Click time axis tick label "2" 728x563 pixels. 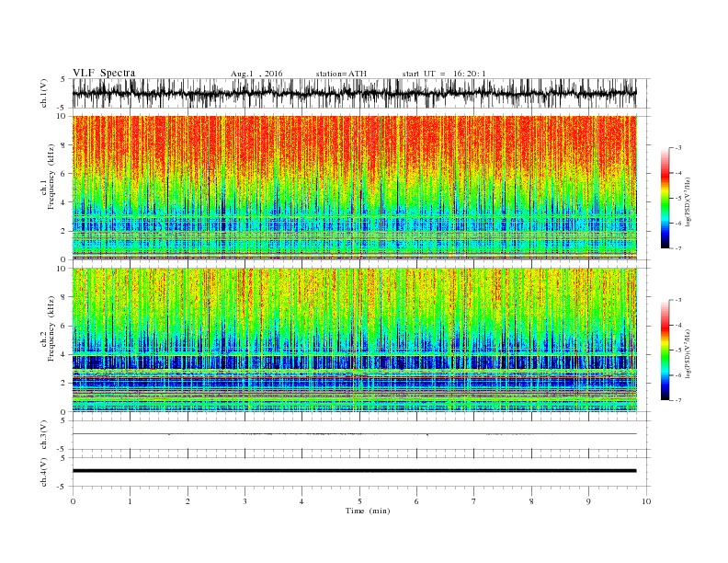tap(188, 501)
